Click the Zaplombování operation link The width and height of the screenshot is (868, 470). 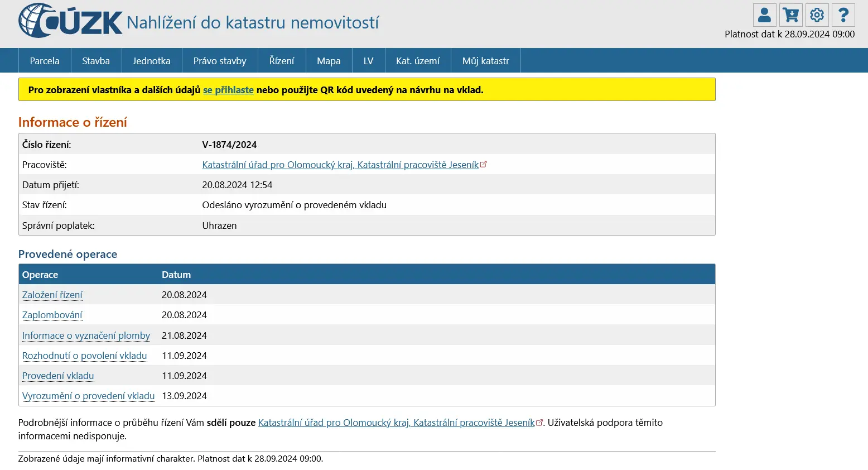coord(52,315)
